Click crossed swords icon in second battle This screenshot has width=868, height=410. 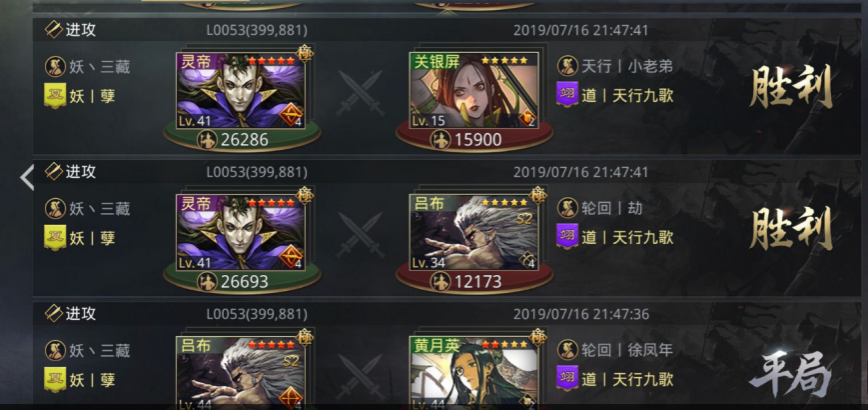click(x=360, y=235)
